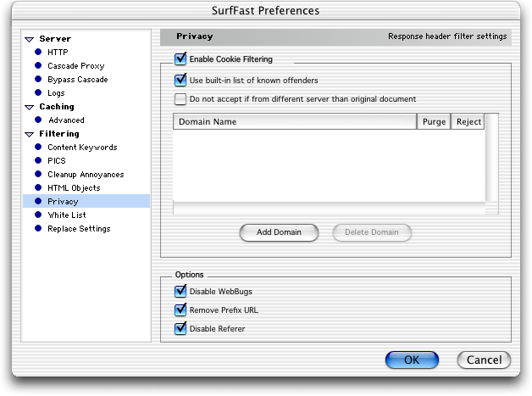The image size is (532, 396).
Task: Open Content Keywords filtering
Action: click(x=82, y=148)
